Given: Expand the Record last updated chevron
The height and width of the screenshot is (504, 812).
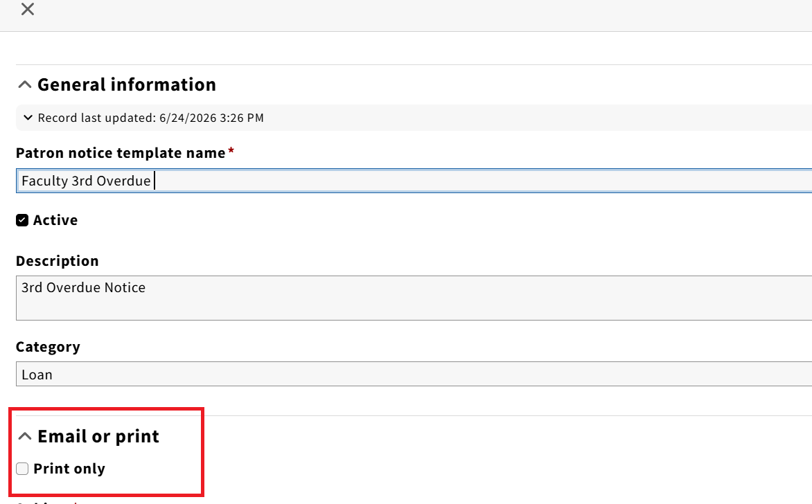Looking at the screenshot, I should 28,118.
